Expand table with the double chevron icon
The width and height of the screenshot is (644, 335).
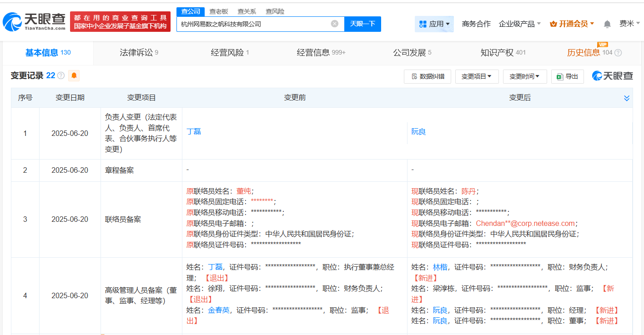point(627,98)
